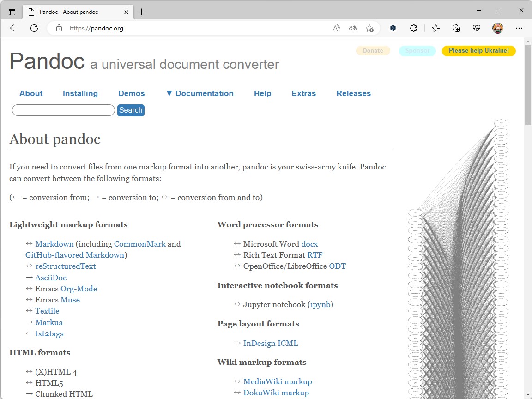Activate Read aloud for the page
The width and height of the screenshot is (532, 399).
(x=336, y=28)
